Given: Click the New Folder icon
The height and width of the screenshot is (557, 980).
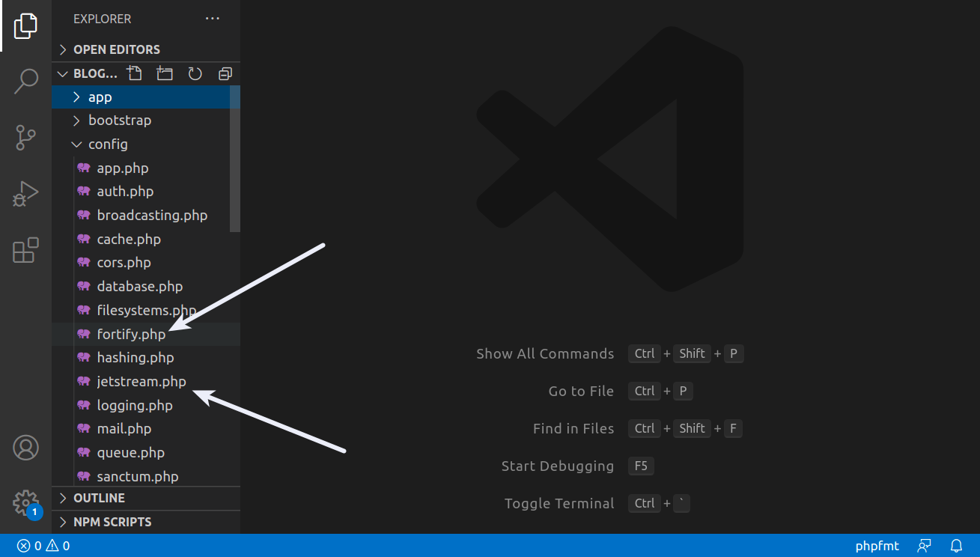Looking at the screenshot, I should [x=165, y=73].
